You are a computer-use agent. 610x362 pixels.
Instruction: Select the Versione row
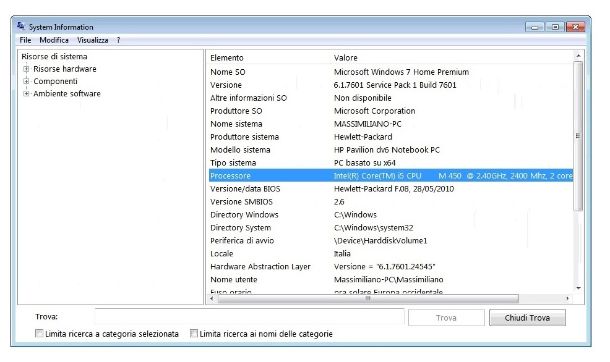[391, 85]
